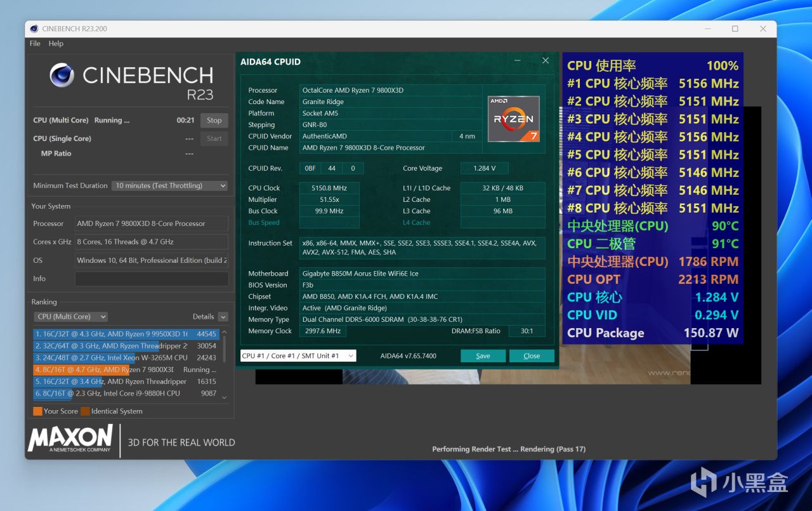Click the AIDA64 v7.65.7400 version text

coord(409,356)
